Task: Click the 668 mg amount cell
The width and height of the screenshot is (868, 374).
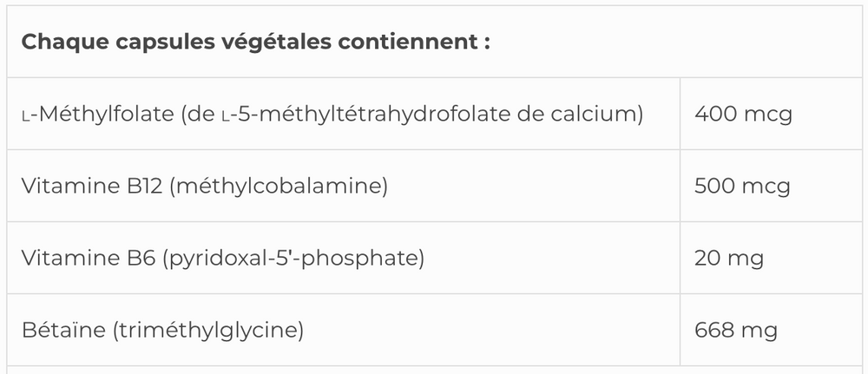Action: coord(735,330)
